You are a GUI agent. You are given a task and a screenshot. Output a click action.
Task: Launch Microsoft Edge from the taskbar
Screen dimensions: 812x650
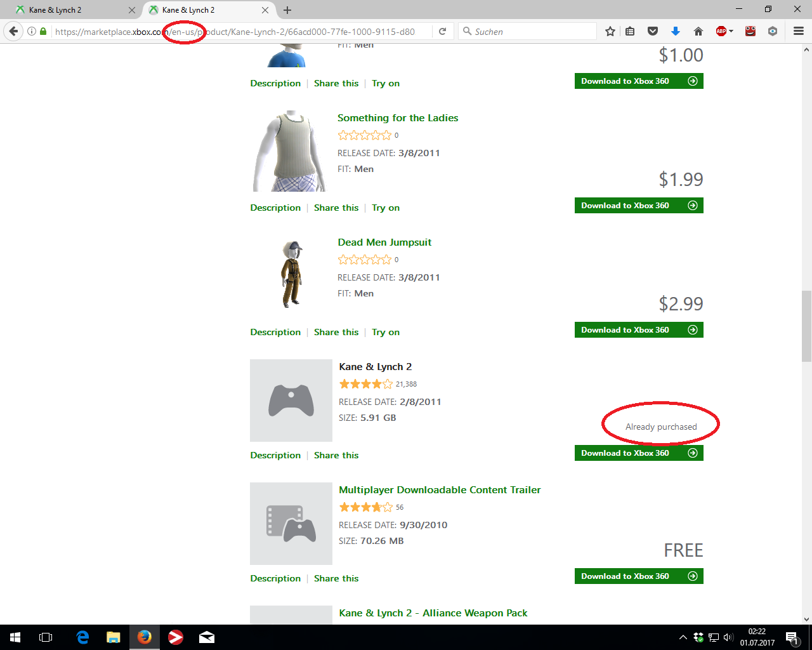coord(82,637)
